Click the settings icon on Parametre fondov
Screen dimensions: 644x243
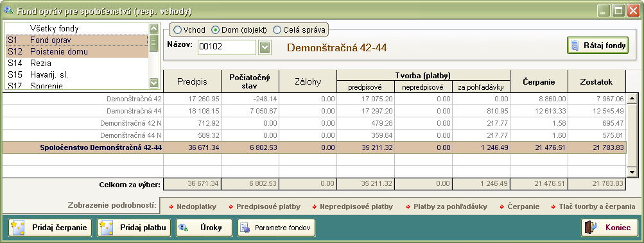[245, 228]
